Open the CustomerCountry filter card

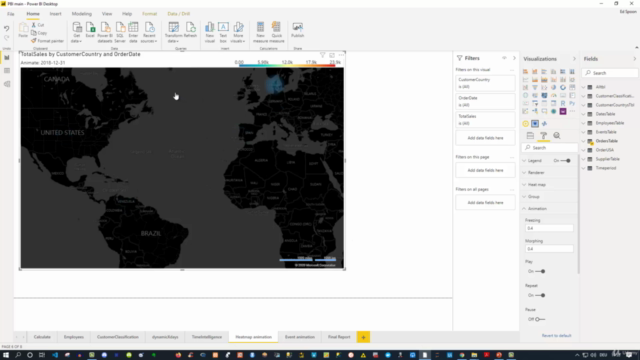click(x=485, y=83)
